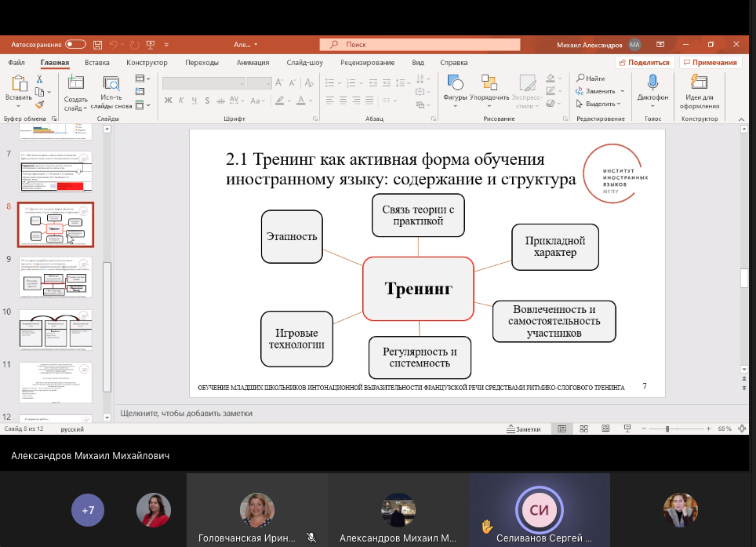This screenshot has width=756, height=547.
Task: Switch to Slide Sorter view icon
Action: pos(583,428)
